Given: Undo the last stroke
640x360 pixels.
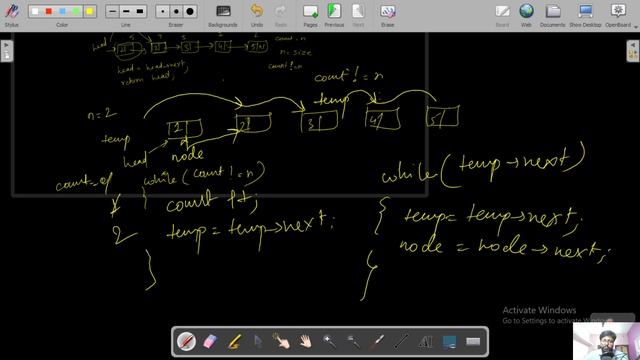Looking at the screenshot, I should (x=257, y=15).
